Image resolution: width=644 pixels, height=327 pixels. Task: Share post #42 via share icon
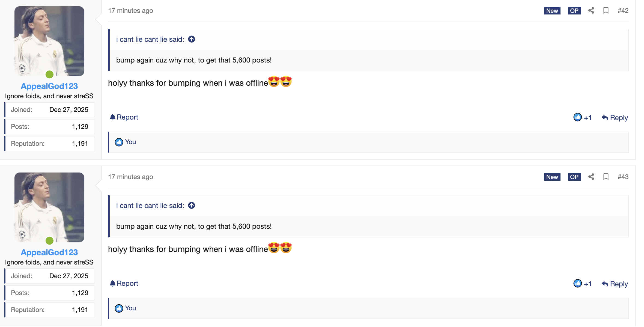pos(591,11)
